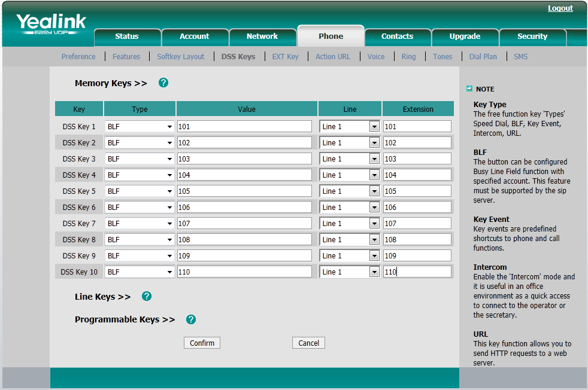Click the Extension column header

pos(418,109)
